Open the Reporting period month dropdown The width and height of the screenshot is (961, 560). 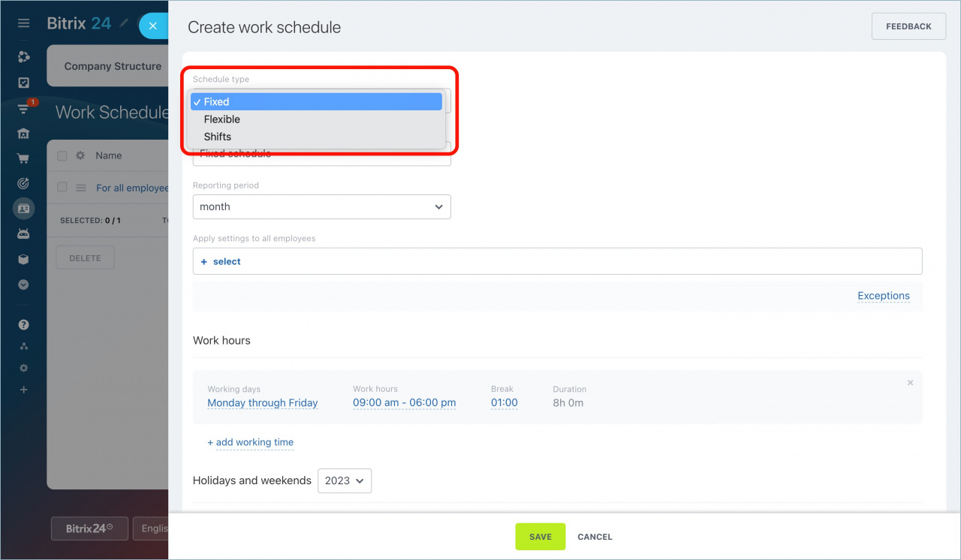click(321, 206)
